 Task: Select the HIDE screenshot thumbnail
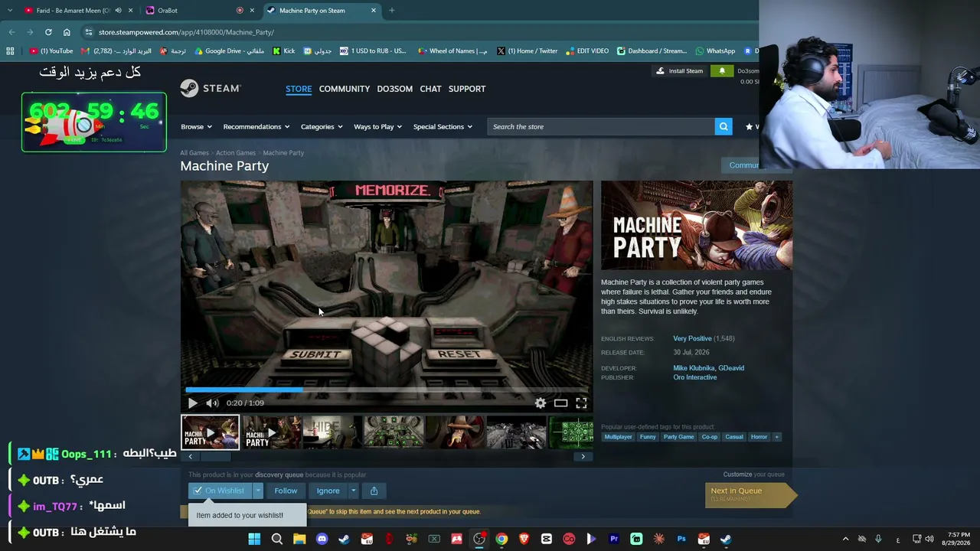click(x=332, y=432)
